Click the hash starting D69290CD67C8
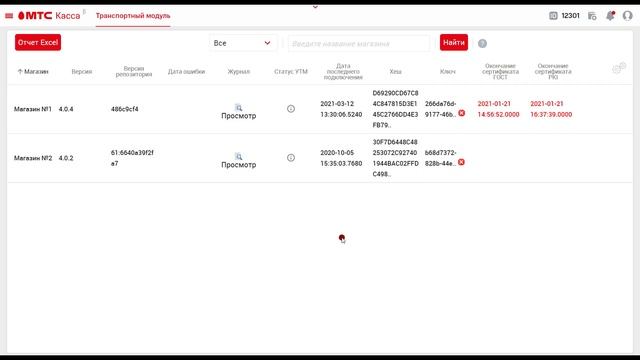640x360 pixels. point(396,109)
